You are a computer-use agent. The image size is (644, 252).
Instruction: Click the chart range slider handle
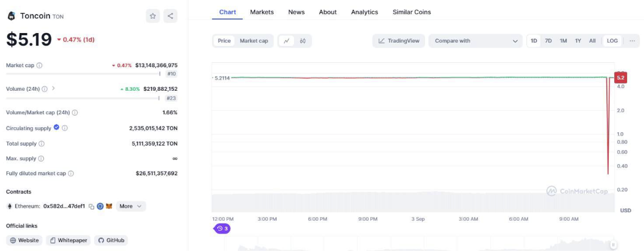[x=614, y=245]
